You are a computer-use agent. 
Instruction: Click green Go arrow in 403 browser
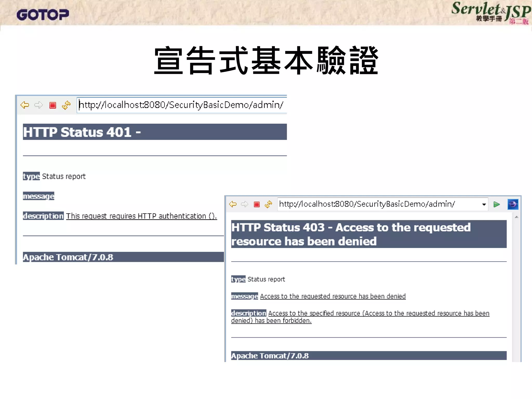click(x=497, y=204)
